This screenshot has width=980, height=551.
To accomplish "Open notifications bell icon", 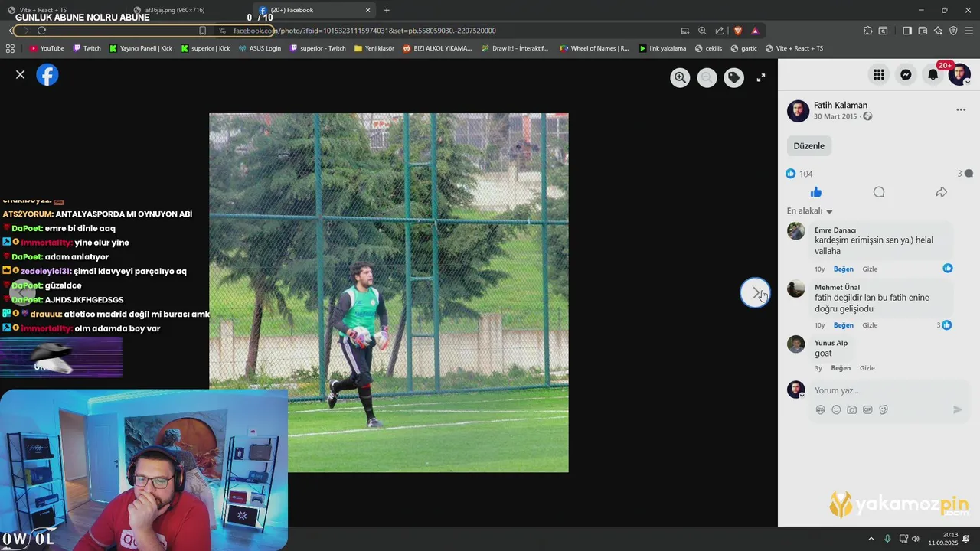I will pyautogui.click(x=933, y=74).
